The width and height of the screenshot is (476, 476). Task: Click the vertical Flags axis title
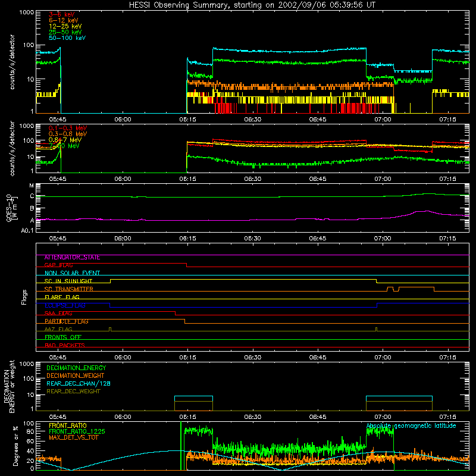click(x=24, y=297)
